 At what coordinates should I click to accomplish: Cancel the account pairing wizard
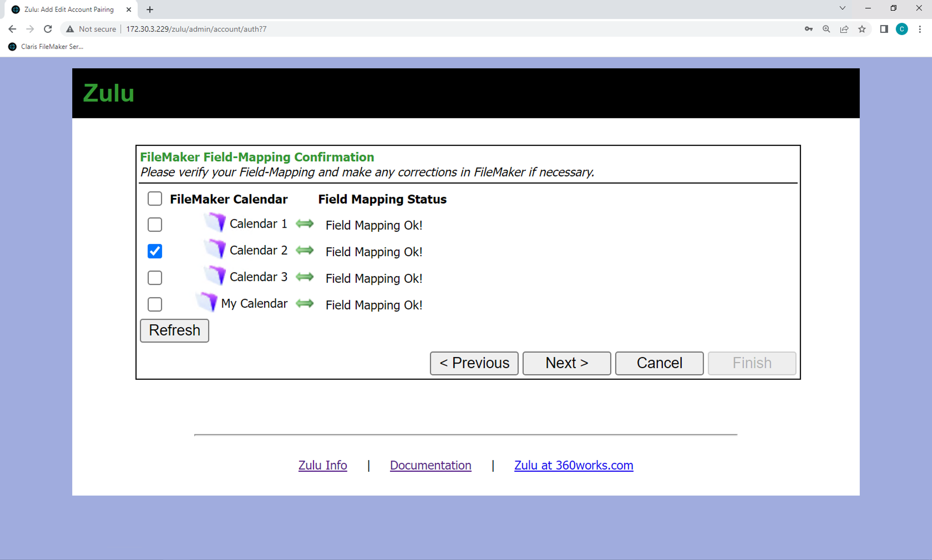(659, 363)
